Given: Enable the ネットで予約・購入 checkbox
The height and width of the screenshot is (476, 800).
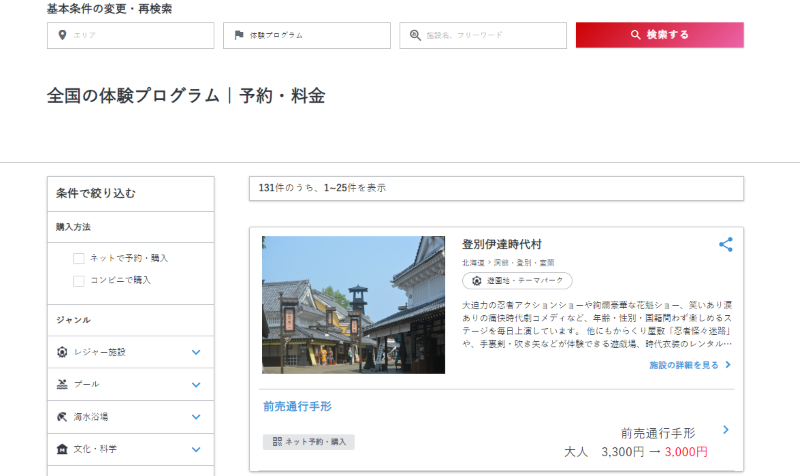Looking at the screenshot, I should tap(79, 258).
